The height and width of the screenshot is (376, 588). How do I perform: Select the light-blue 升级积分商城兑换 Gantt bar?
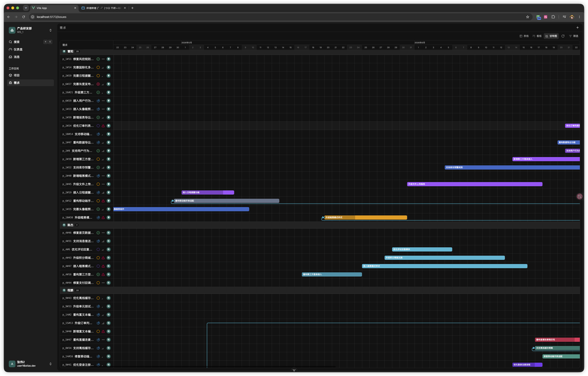tap(445, 258)
